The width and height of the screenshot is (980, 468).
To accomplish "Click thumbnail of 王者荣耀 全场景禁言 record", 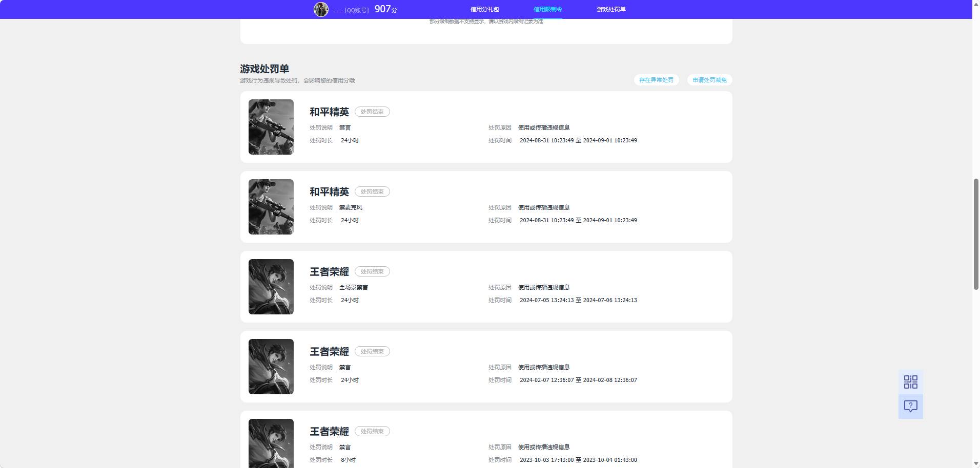I will pyautogui.click(x=271, y=287).
